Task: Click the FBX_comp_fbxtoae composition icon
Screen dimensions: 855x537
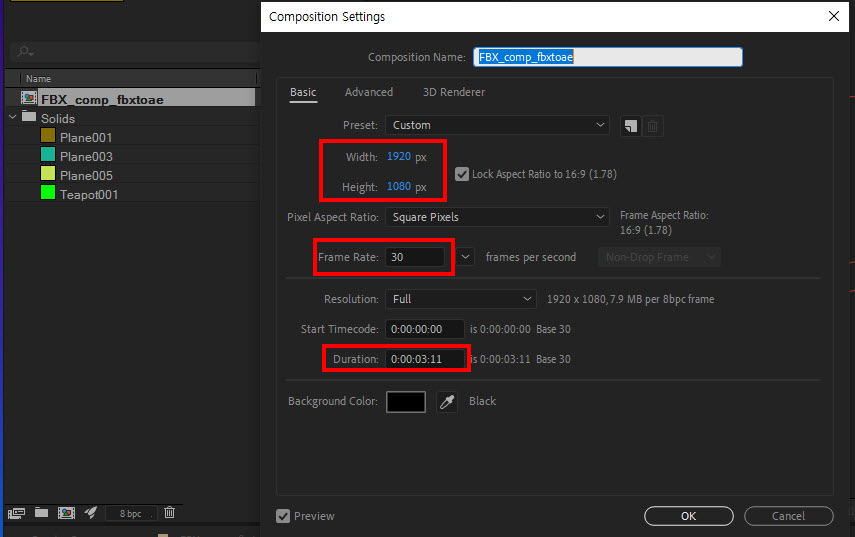Action: coord(29,98)
